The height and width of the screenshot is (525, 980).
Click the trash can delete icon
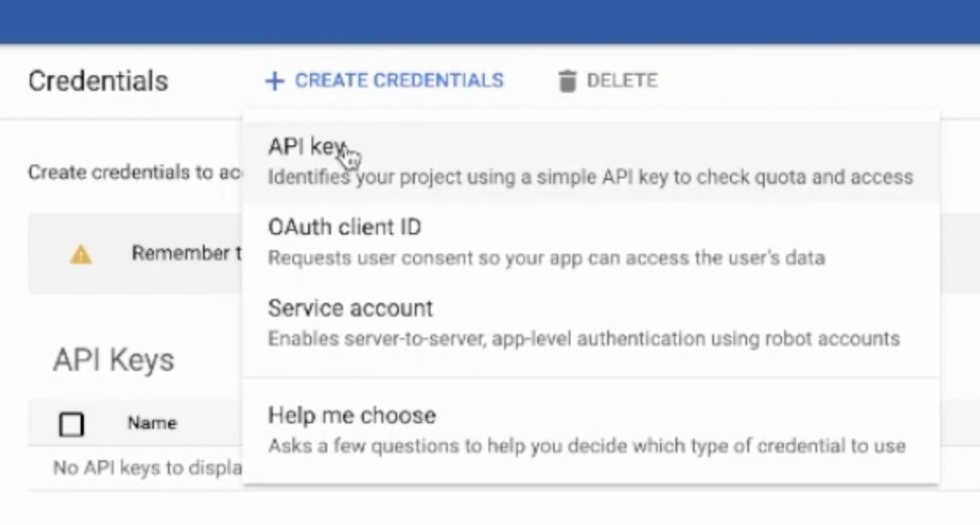(567, 80)
